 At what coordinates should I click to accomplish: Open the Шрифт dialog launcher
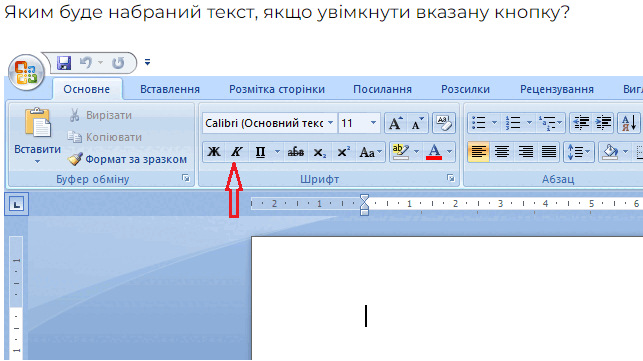click(x=451, y=178)
